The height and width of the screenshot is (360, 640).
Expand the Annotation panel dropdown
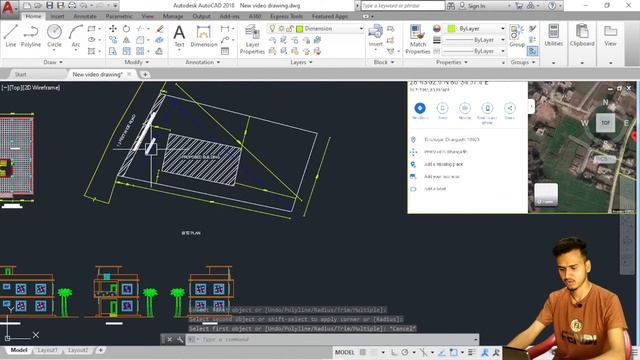coord(203,62)
